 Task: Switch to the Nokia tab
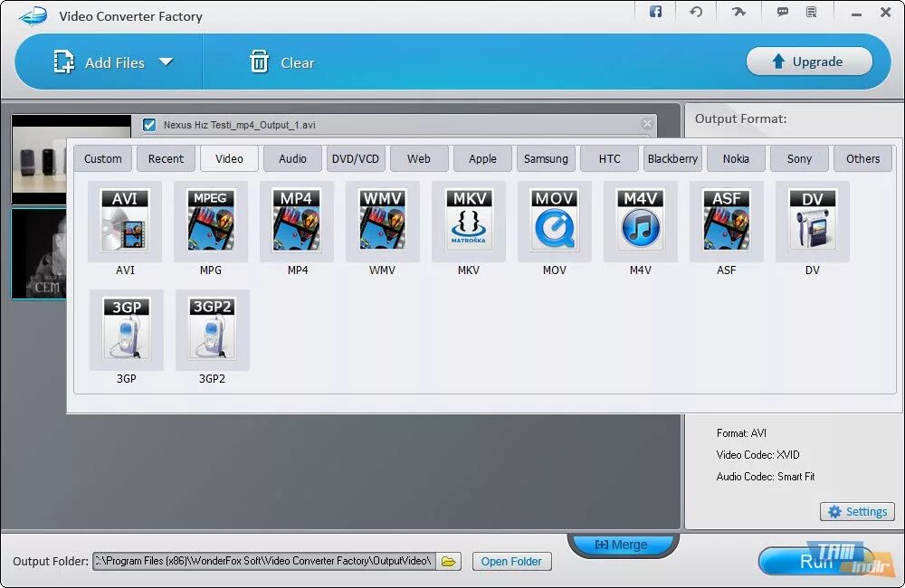pos(736,158)
